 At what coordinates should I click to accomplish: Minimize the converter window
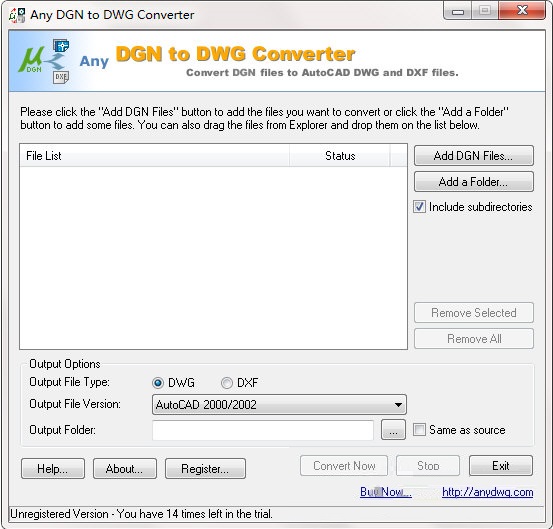tap(458, 12)
